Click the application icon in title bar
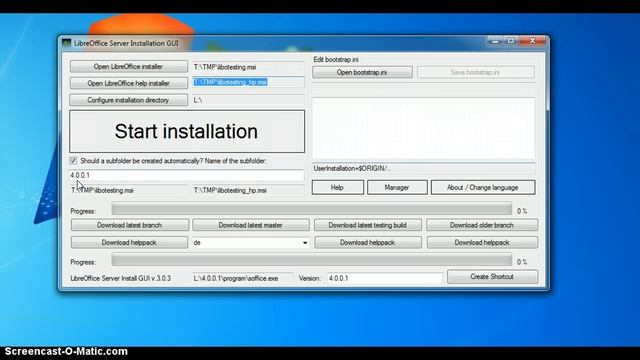640x360 pixels. click(67, 43)
